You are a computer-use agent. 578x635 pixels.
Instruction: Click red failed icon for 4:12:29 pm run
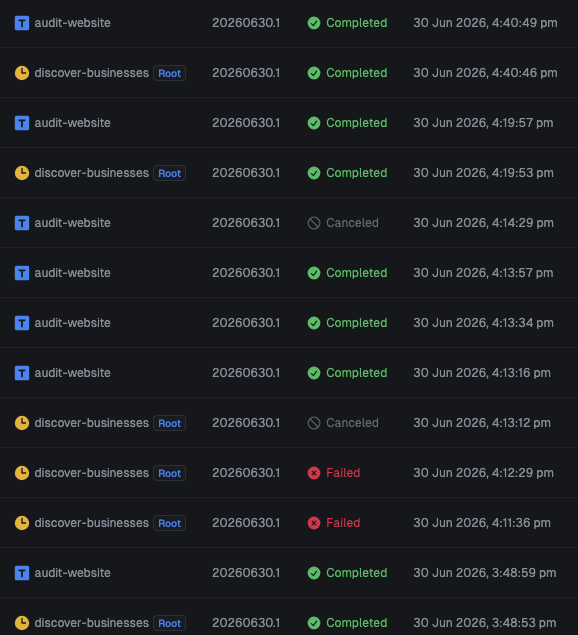tap(314, 473)
